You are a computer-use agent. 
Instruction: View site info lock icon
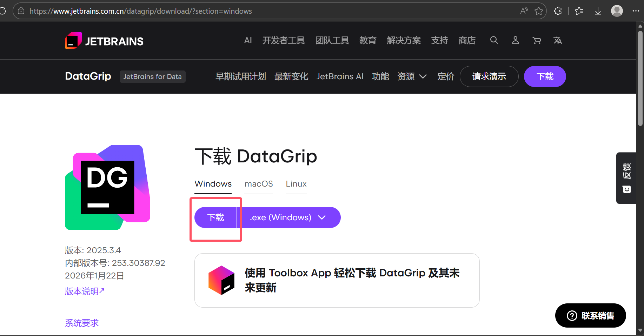pyautogui.click(x=21, y=11)
